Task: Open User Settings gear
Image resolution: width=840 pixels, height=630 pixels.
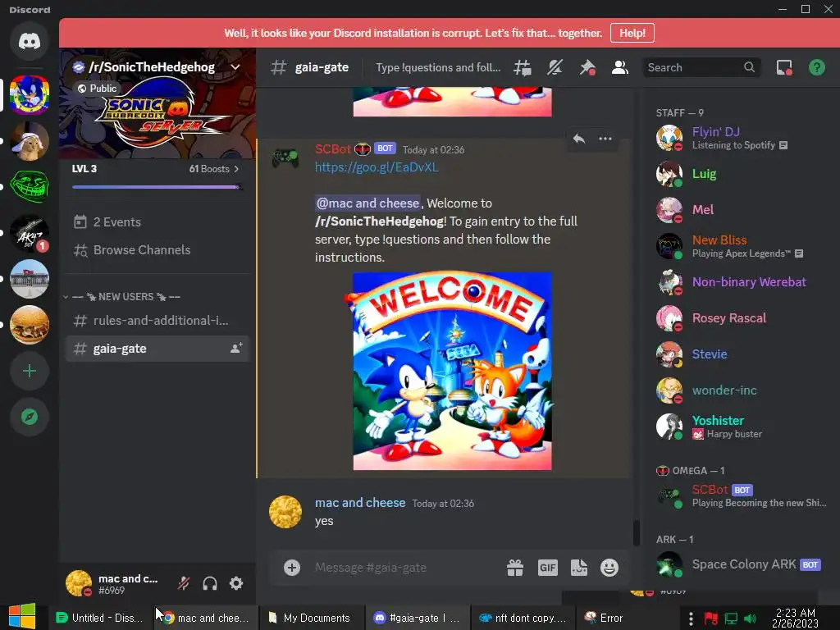Action: point(236,583)
